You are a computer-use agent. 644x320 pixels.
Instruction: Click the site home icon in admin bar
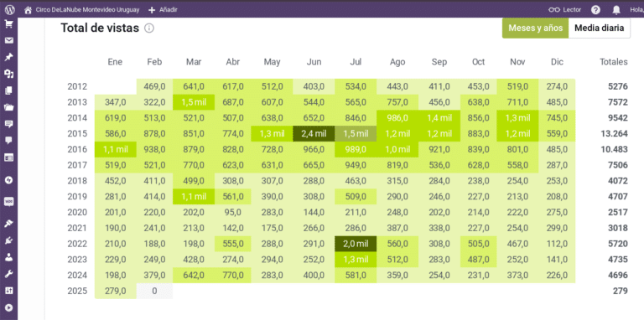29,10
